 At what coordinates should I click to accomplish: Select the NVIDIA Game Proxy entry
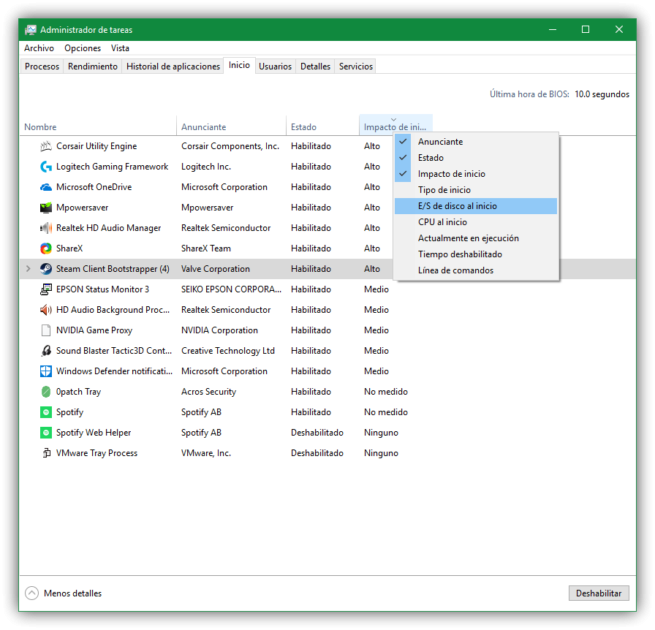[94, 330]
